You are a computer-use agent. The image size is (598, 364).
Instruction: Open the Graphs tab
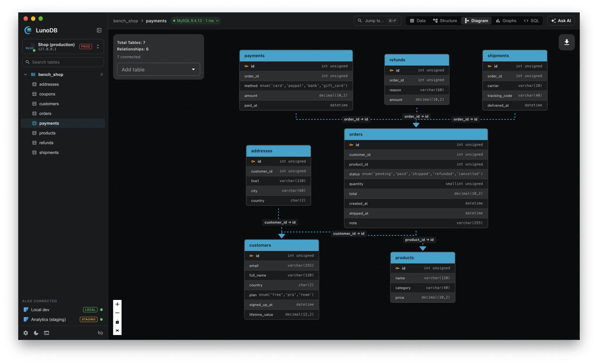506,21
